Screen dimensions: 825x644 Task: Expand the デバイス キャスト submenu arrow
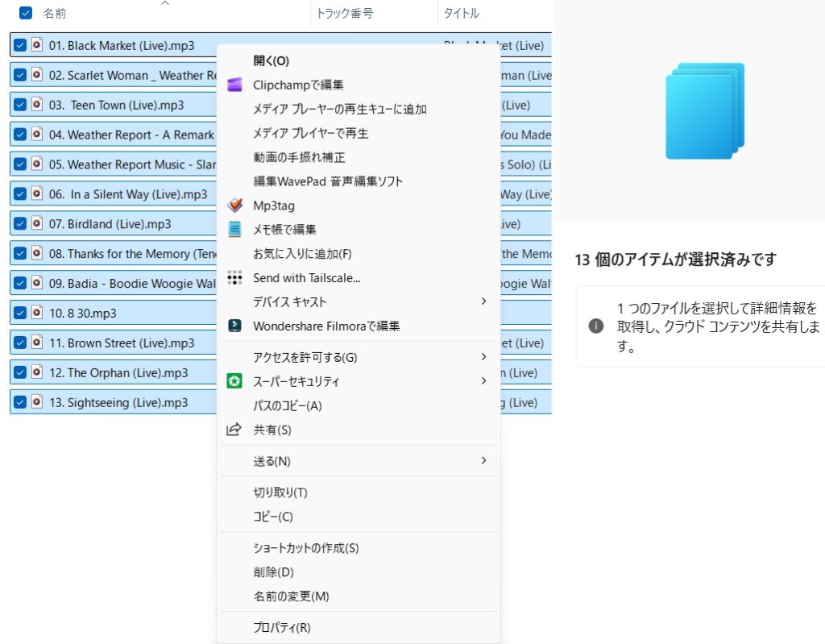483,301
